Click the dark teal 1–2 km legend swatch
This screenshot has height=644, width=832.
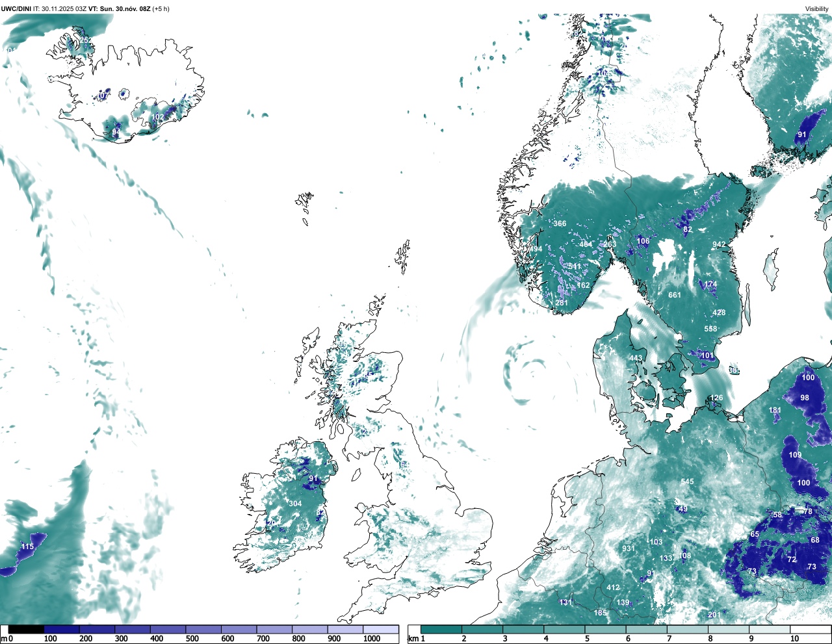[x=441, y=629]
